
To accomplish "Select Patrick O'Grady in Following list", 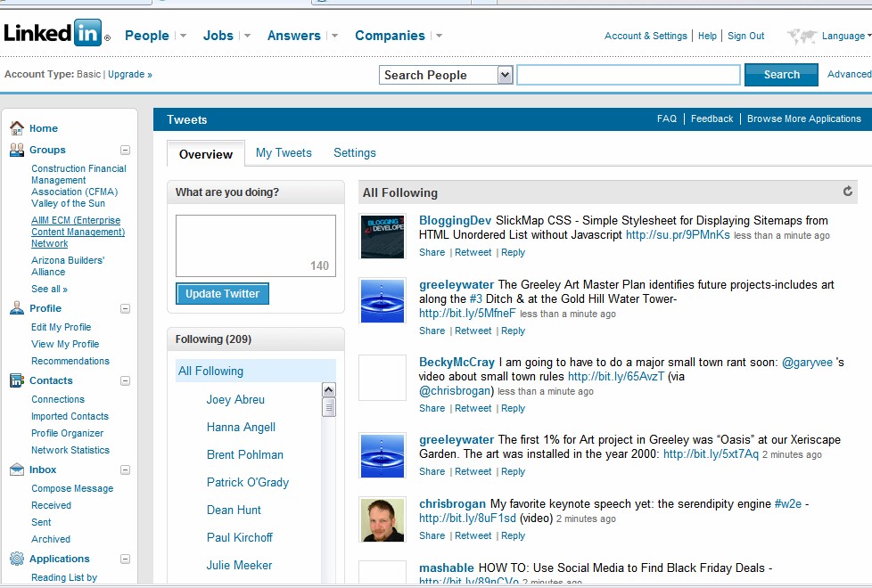I will point(248,482).
